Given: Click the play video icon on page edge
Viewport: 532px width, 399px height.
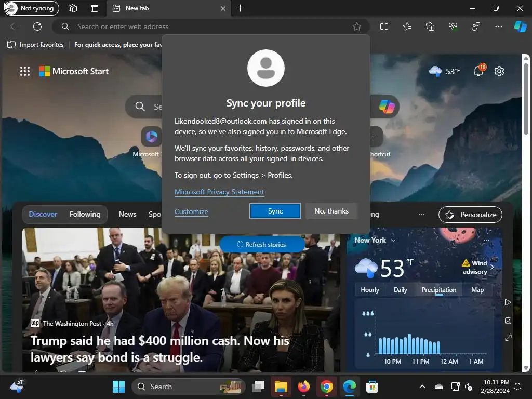Looking at the screenshot, I should pyautogui.click(x=508, y=302).
